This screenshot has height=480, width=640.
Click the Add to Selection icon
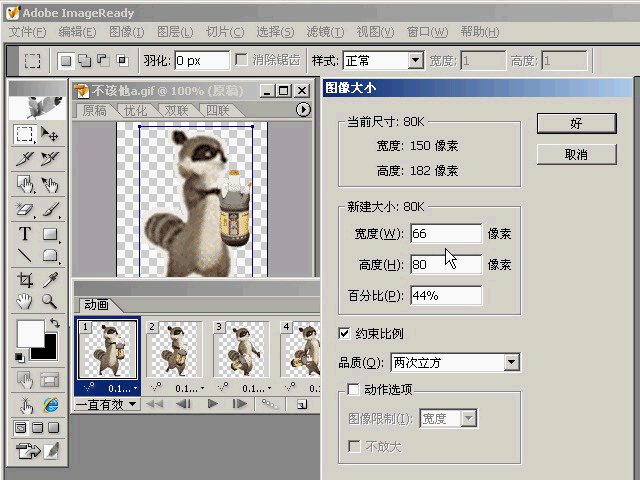point(84,61)
